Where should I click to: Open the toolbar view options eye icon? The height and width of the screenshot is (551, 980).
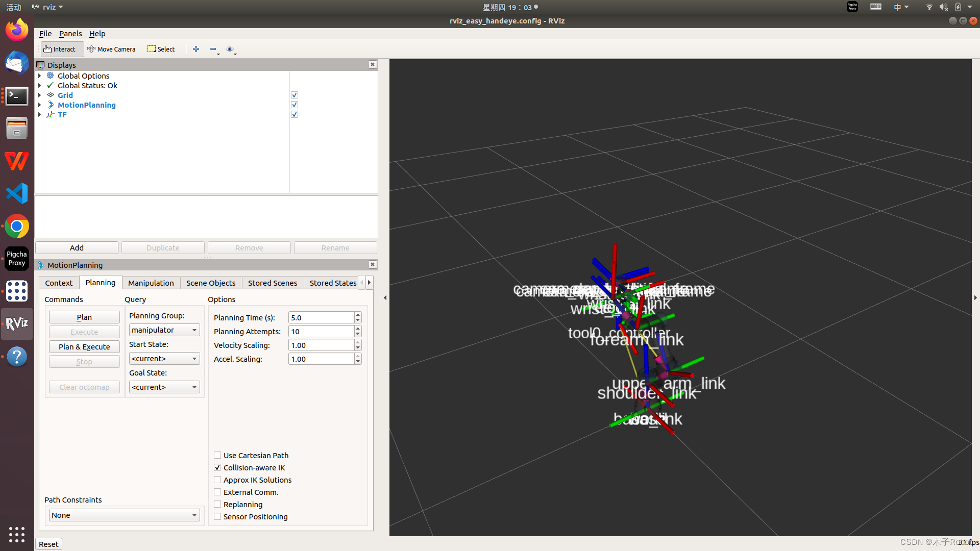pos(230,49)
